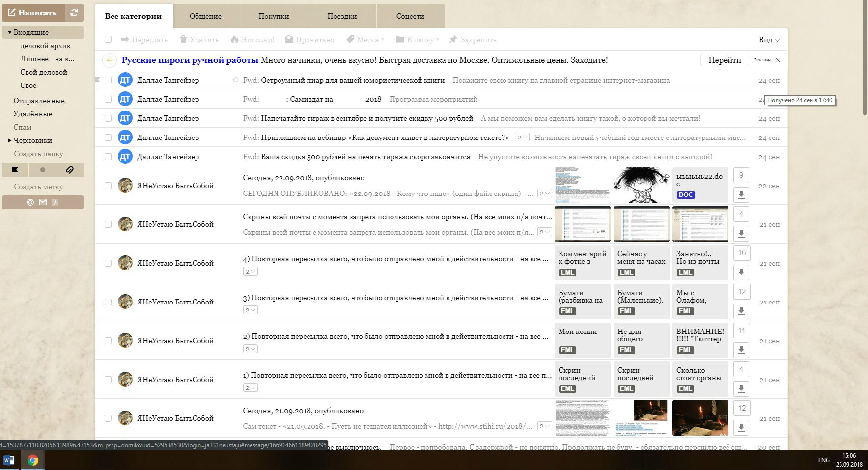The height and width of the screenshot is (470, 868).
Task: Download attachments of '4) Повторная пересылка' message
Action: [741, 272]
